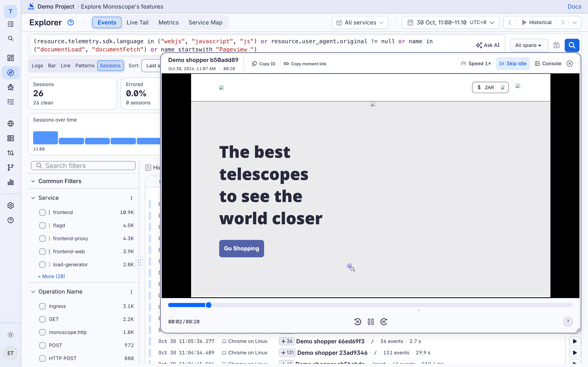The width and height of the screenshot is (588, 367).
Task: Open the All services dropdown
Action: tap(360, 22)
